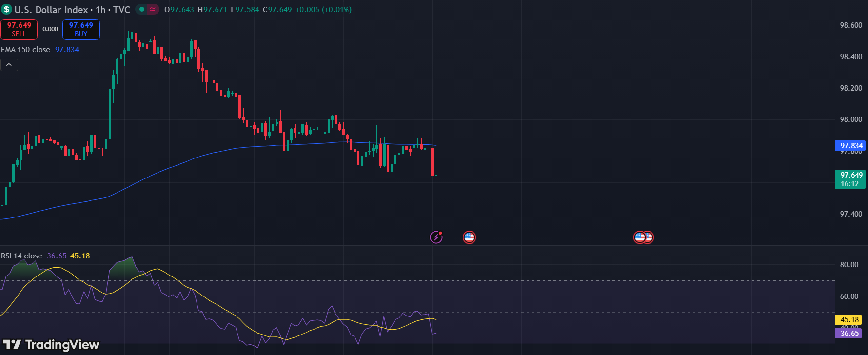Click the blue 97.834 EMA price label

851,146
